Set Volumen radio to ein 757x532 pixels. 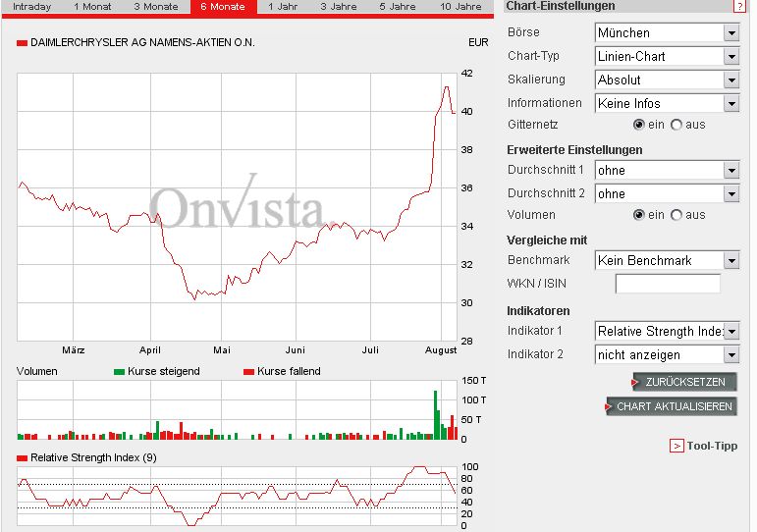639,215
